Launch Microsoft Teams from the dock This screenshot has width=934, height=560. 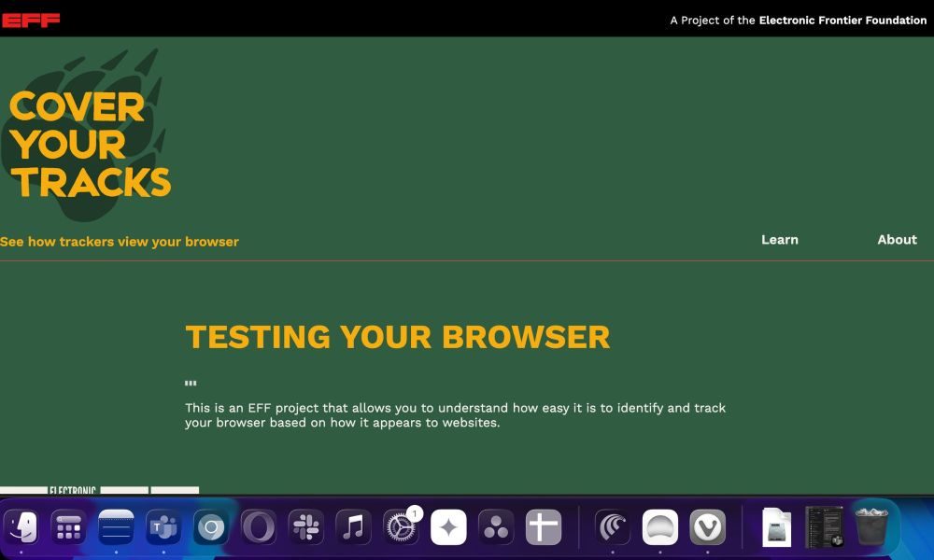(163, 527)
